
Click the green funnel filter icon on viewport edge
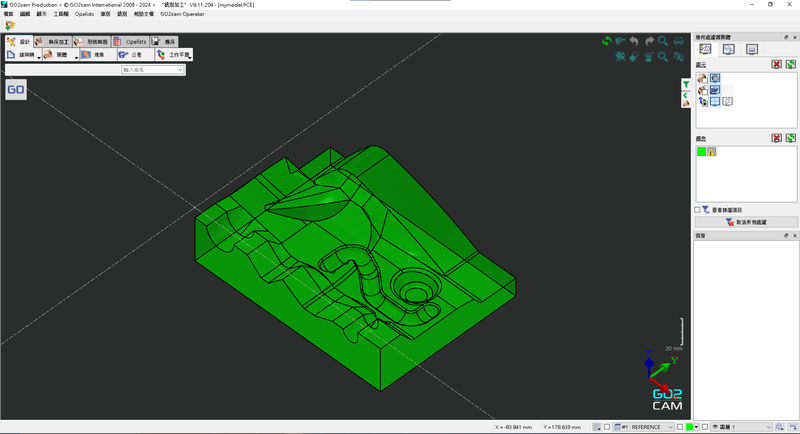coord(685,84)
